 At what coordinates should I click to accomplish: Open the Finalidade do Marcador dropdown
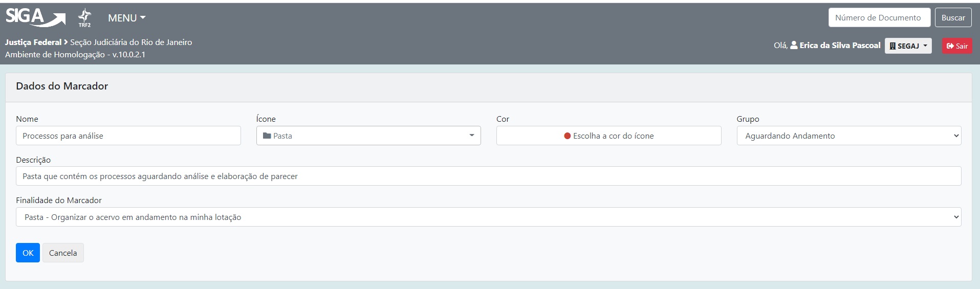[488, 217]
